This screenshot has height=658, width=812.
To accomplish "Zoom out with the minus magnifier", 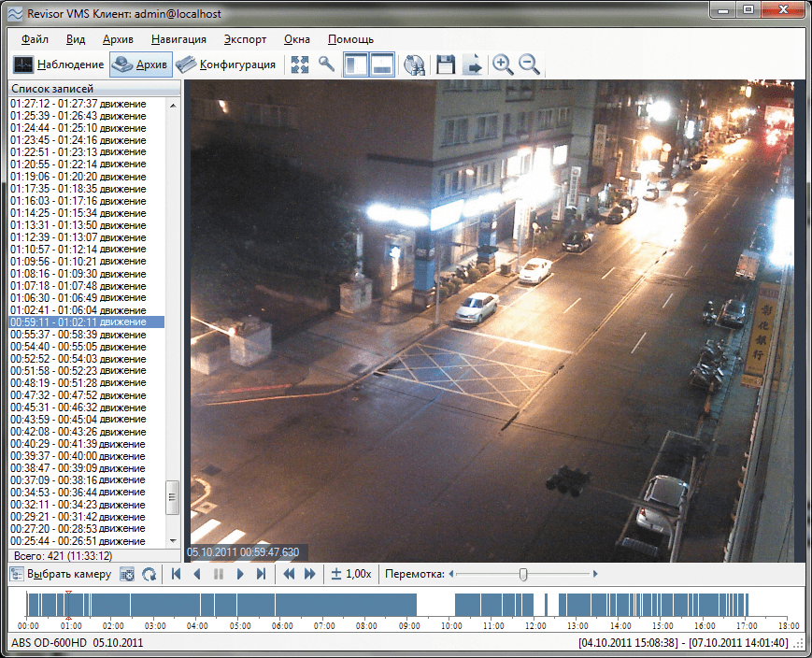I will point(529,64).
